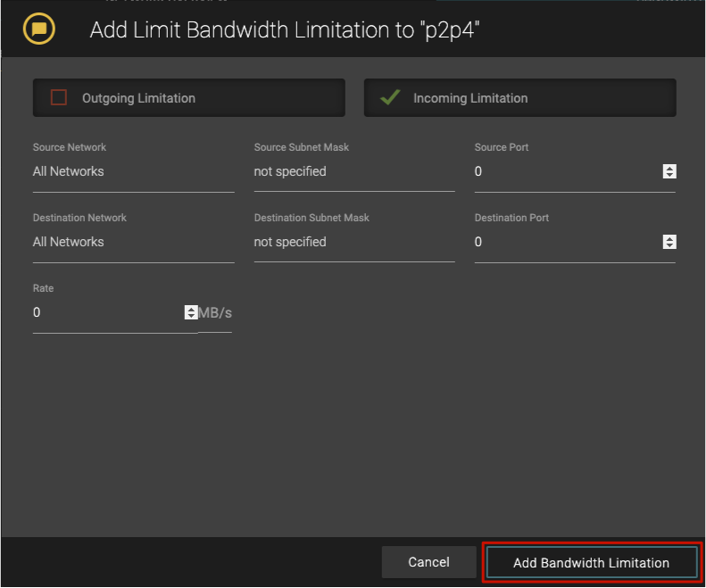This screenshot has height=588, width=706.
Task: Click the Rate label
Action: [x=43, y=288]
